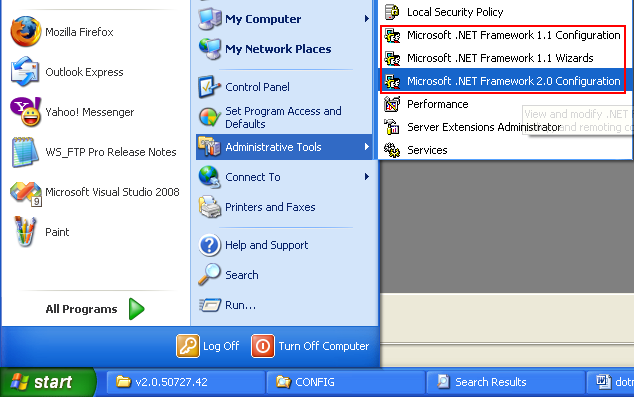Screen dimensions: 634x397
Task: Click the Control Panel icon
Action: (x=209, y=87)
